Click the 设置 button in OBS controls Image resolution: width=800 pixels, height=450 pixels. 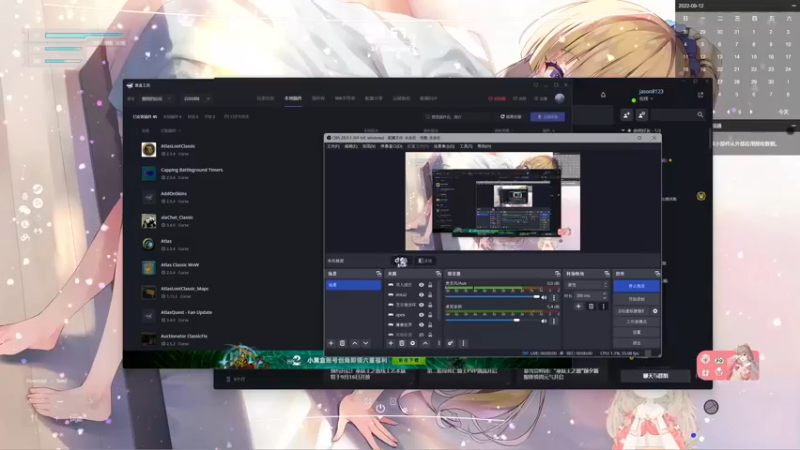pyautogui.click(x=636, y=332)
